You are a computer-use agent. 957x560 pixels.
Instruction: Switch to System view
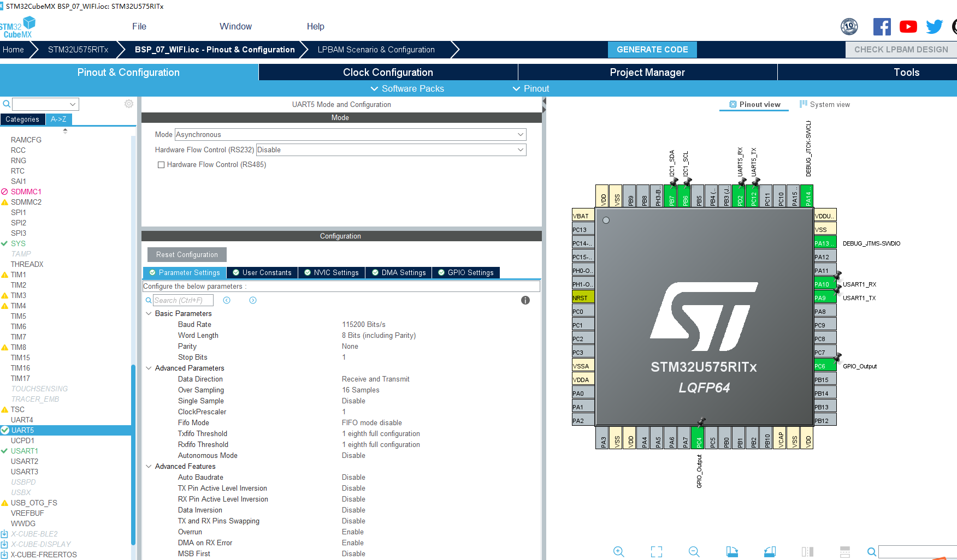825,104
